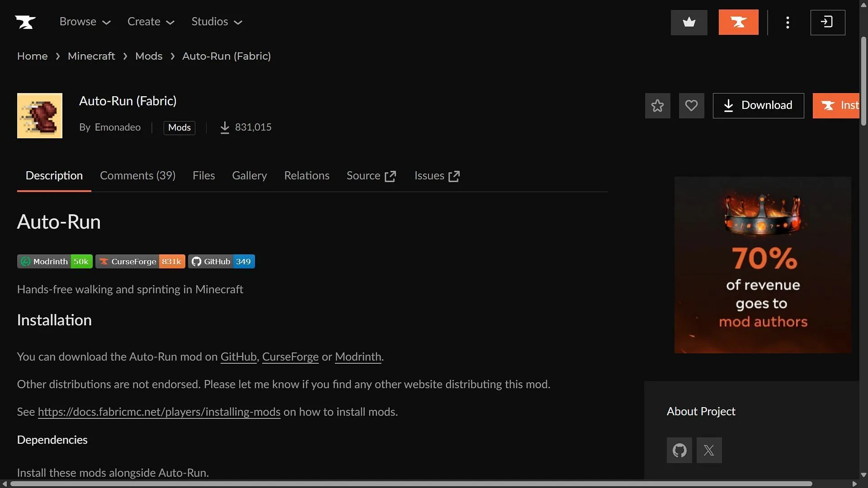Click the Auto-Run (Fabric) project title

[x=128, y=101]
